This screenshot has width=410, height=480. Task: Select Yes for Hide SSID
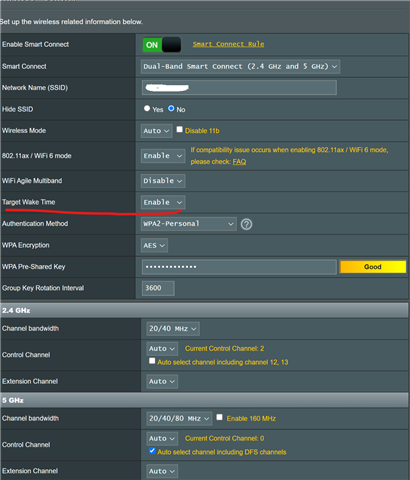coord(147,108)
